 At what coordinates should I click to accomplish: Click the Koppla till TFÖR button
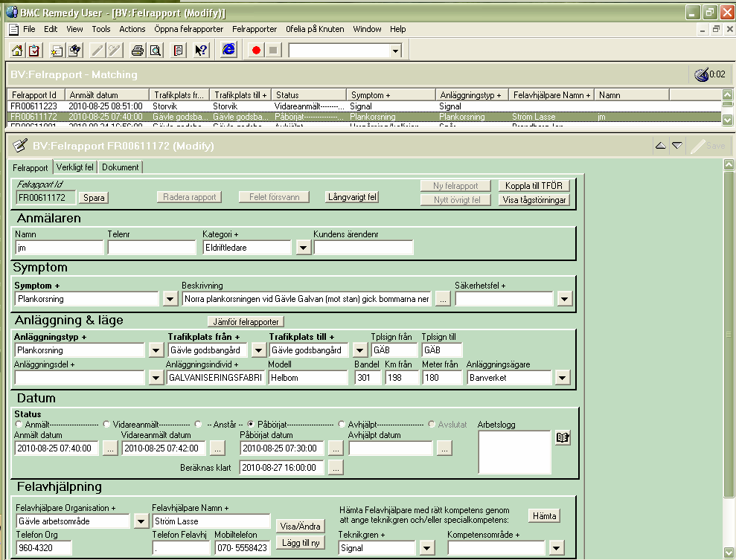(534, 186)
